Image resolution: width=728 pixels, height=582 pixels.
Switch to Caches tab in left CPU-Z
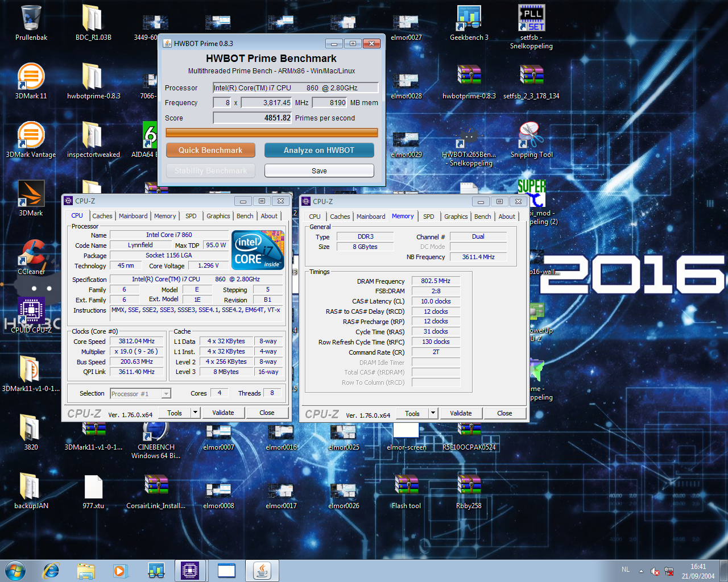click(x=102, y=216)
